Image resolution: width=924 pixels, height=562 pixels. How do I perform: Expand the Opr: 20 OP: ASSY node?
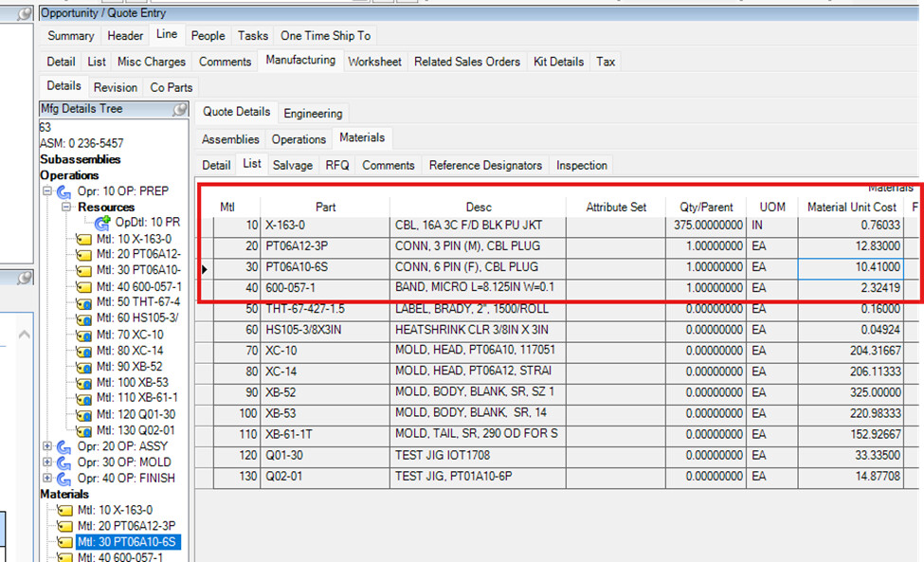point(47,446)
